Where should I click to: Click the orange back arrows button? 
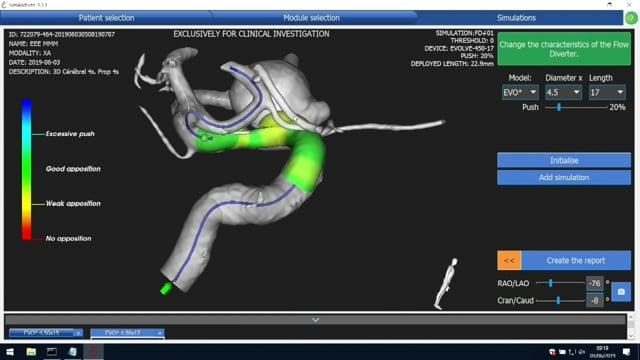click(509, 260)
